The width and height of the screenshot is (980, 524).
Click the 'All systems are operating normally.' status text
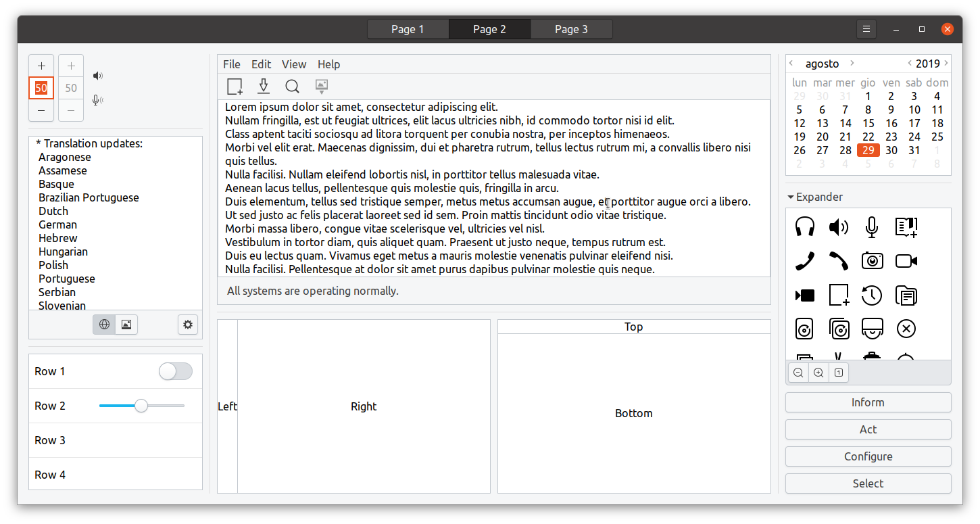[x=313, y=291]
